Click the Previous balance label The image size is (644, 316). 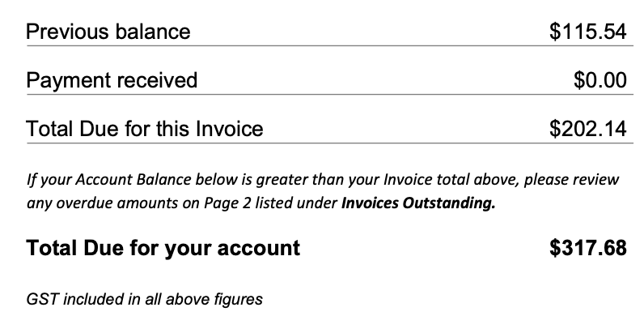(108, 32)
